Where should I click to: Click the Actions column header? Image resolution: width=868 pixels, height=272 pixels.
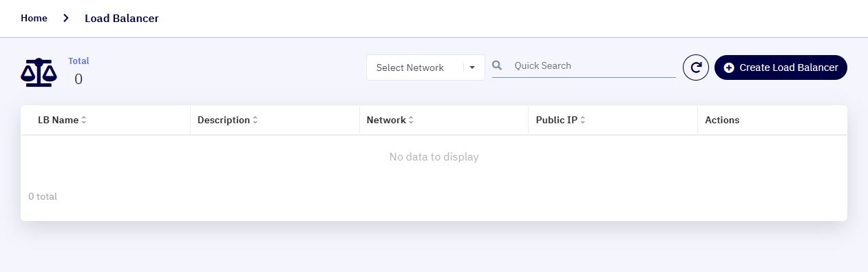point(722,120)
